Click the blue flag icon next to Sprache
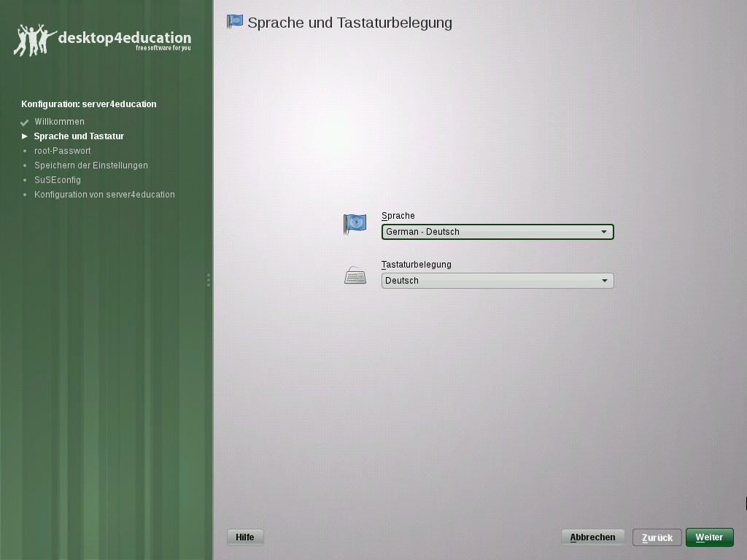Screen dimensions: 747x560 pos(355,224)
